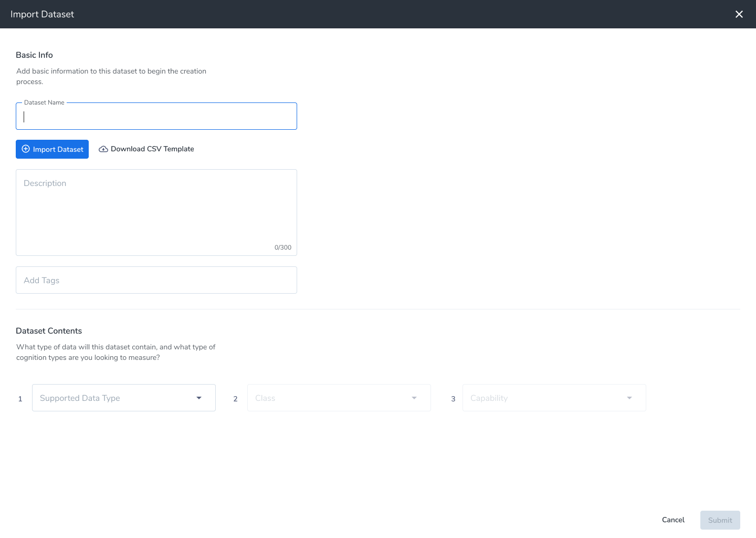Focus the Dataset Name input field
The image size is (756, 538).
click(x=156, y=116)
